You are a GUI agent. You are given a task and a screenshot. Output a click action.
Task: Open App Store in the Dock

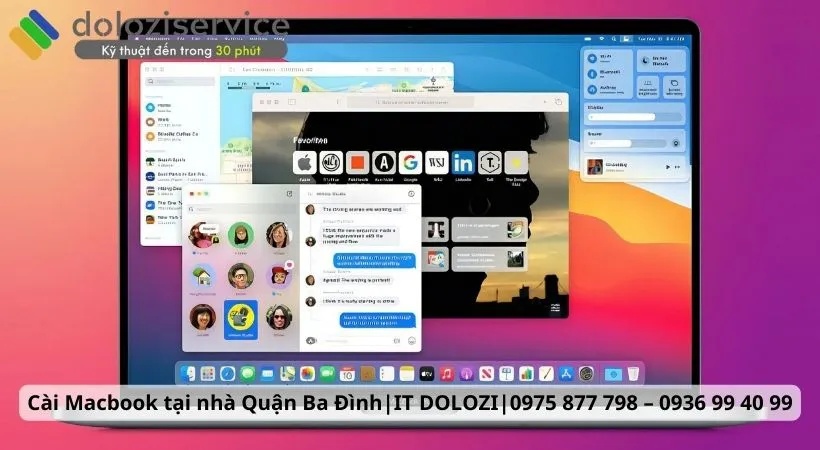coord(565,374)
